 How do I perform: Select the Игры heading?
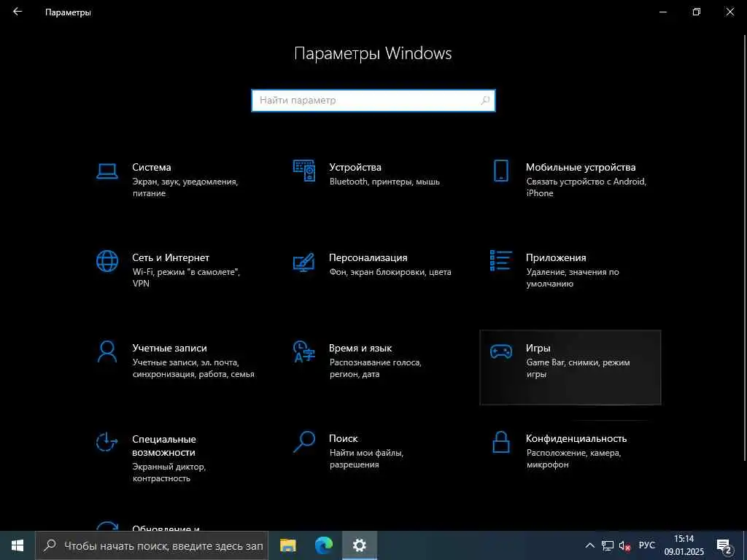click(x=538, y=348)
